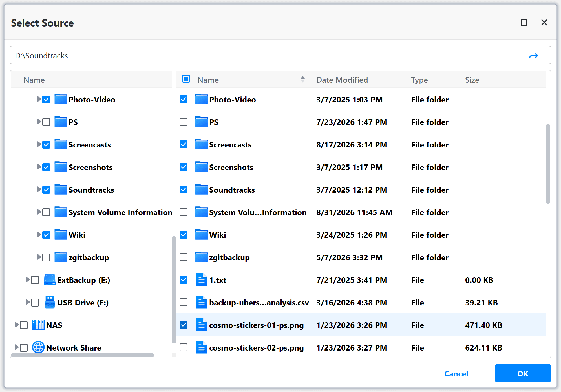Check the NAS checkbox in the tree
The image size is (561, 392).
click(24, 325)
